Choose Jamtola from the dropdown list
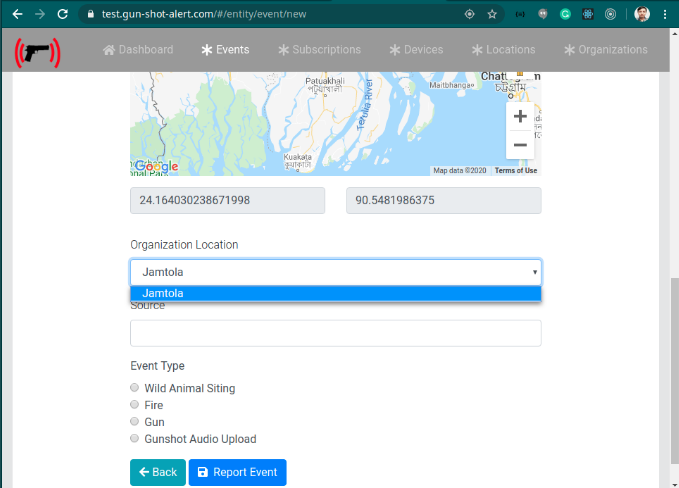Image resolution: width=679 pixels, height=488 pixels. (x=335, y=293)
